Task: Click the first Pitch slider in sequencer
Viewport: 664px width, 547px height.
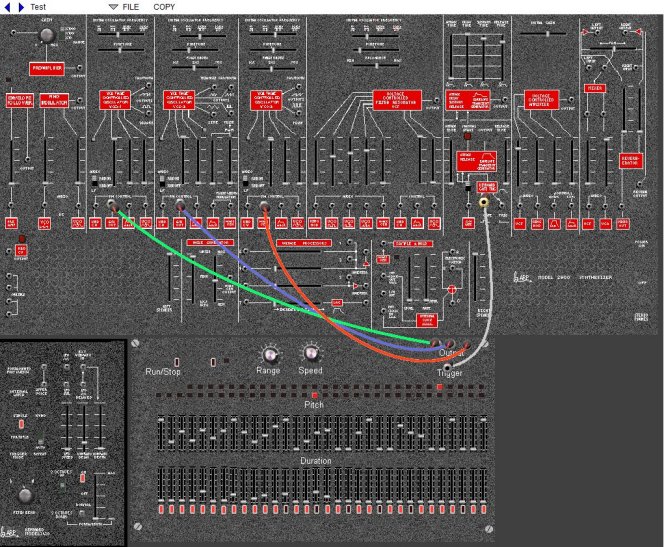Action: tap(162, 430)
